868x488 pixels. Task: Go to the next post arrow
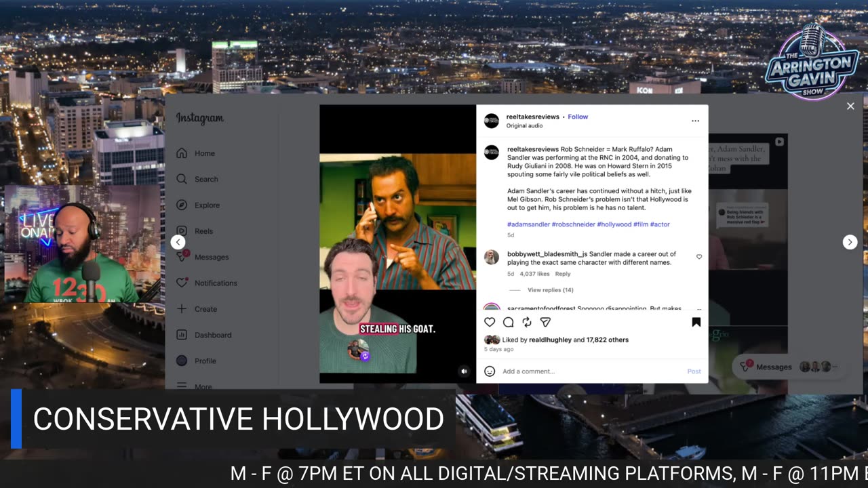pyautogui.click(x=850, y=242)
